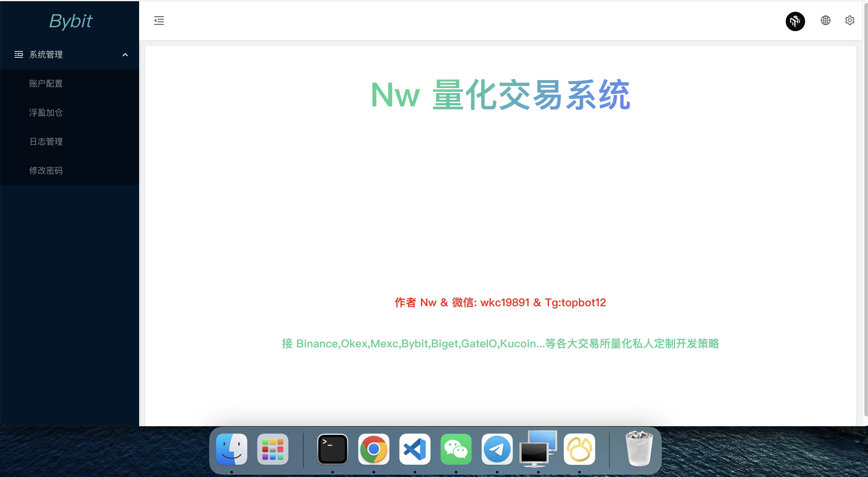Open WeChat from the Dock
The image size is (868, 477).
click(456, 449)
